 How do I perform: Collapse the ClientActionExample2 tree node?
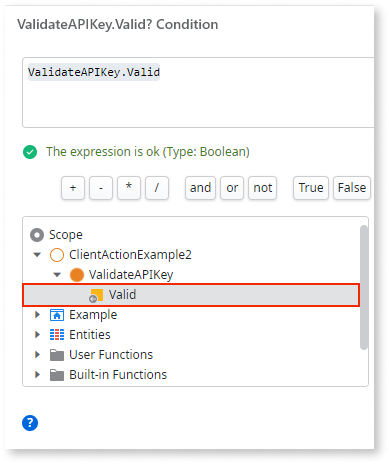37,255
